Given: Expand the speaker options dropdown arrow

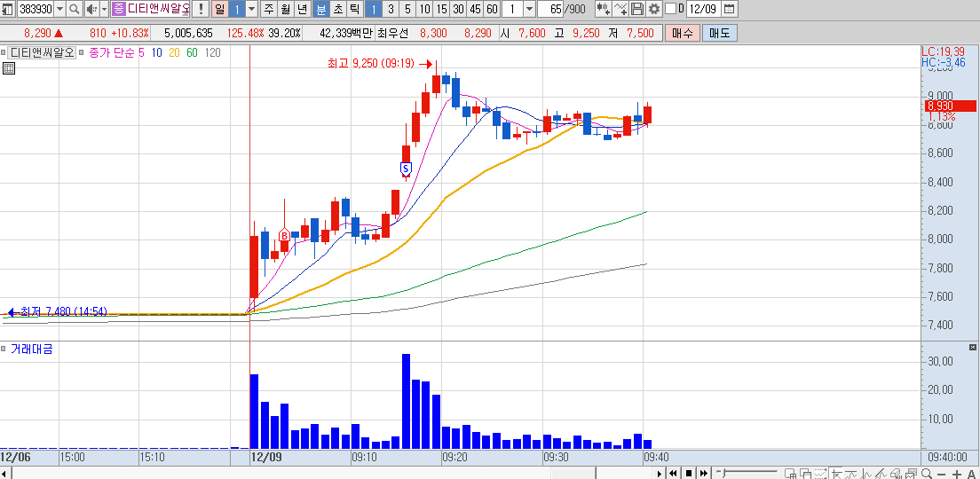Looking at the screenshot, I should (104, 9).
